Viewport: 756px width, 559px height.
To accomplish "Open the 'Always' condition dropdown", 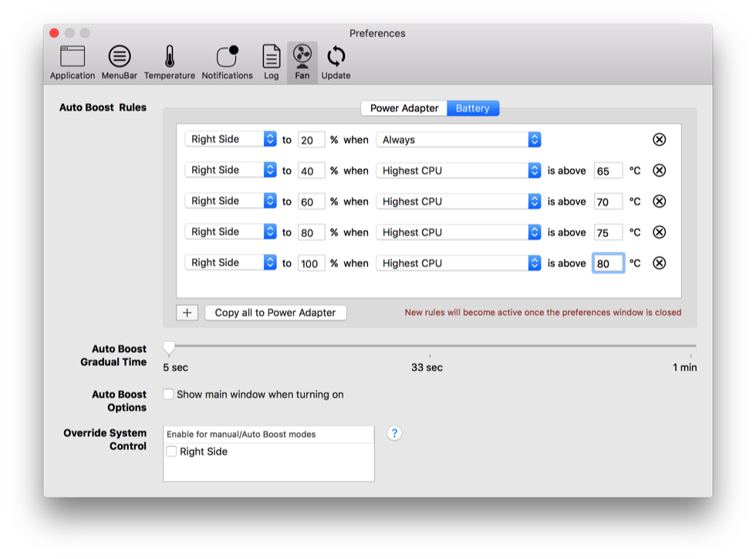I will tap(458, 140).
